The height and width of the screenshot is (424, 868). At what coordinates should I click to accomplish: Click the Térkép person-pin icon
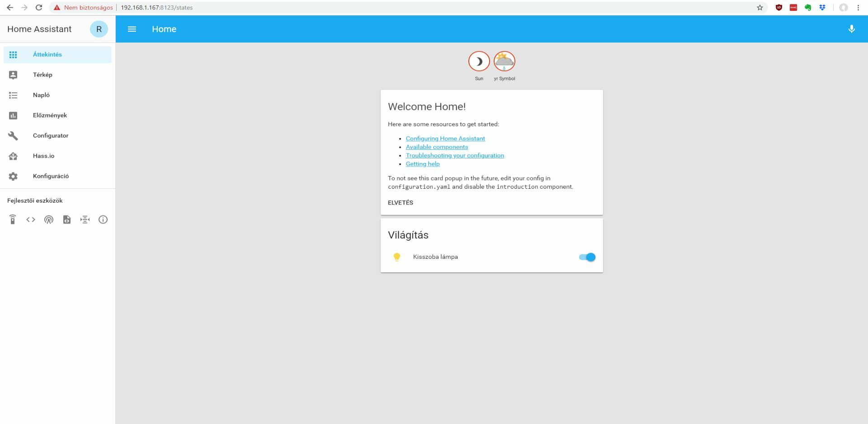point(13,75)
